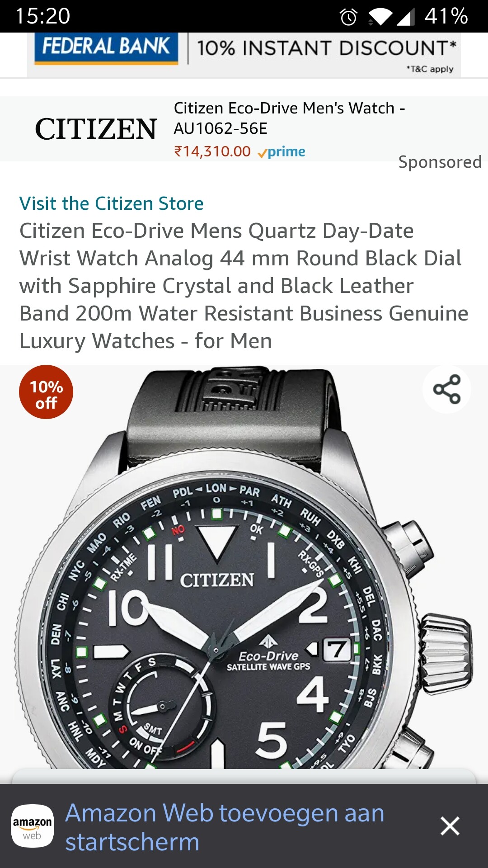Open sponsored Citizen AU1062-56E watch ad
The width and height of the screenshot is (488, 868).
pos(244,129)
